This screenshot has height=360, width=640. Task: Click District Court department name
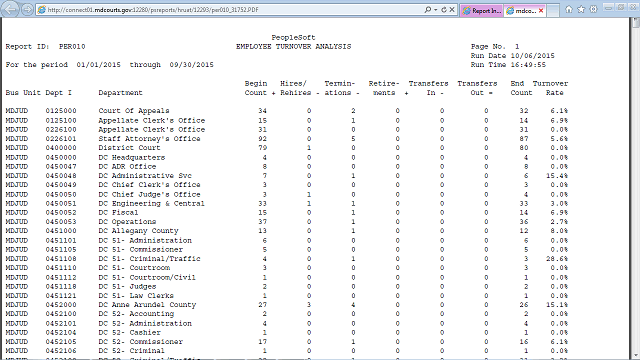(129, 148)
